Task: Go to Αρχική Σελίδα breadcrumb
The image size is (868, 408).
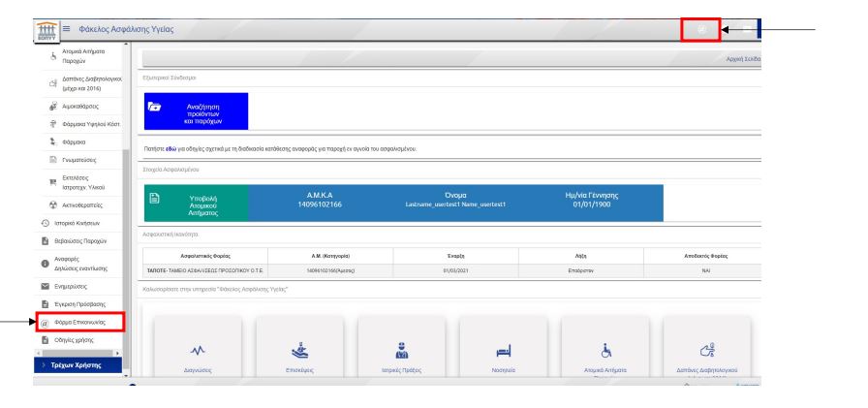Action: pyautogui.click(x=743, y=59)
